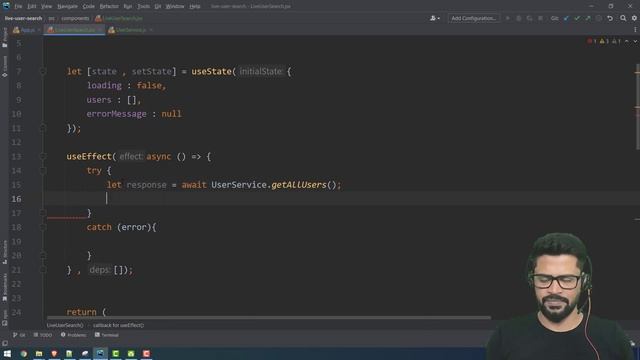Toggle tool window bars corner icon

click(4, 344)
